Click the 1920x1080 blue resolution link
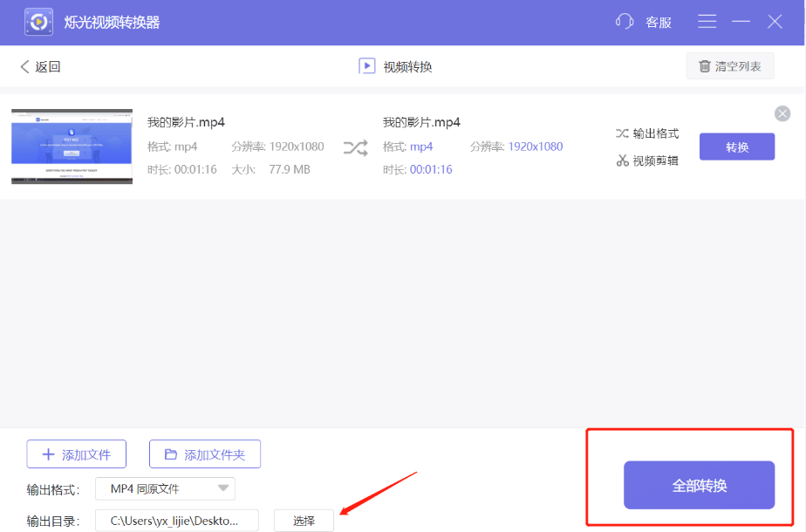The image size is (806, 532). pyautogui.click(x=535, y=147)
